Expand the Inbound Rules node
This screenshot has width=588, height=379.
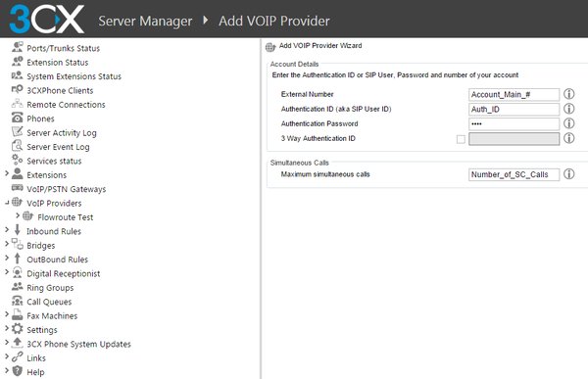pos(7,229)
